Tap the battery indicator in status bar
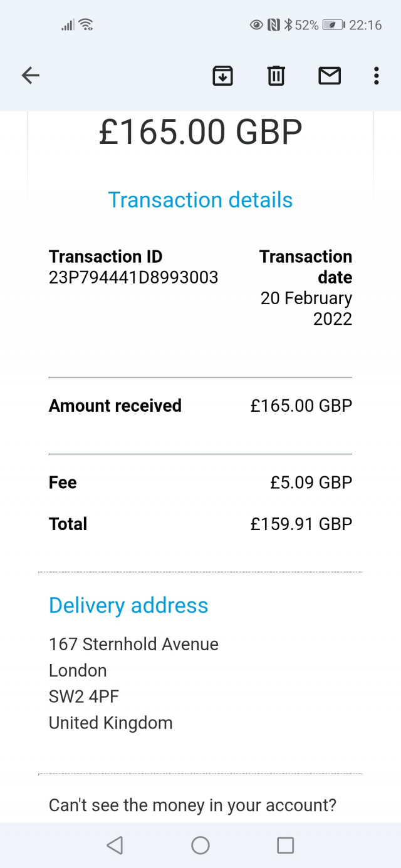401x868 pixels. (332, 25)
